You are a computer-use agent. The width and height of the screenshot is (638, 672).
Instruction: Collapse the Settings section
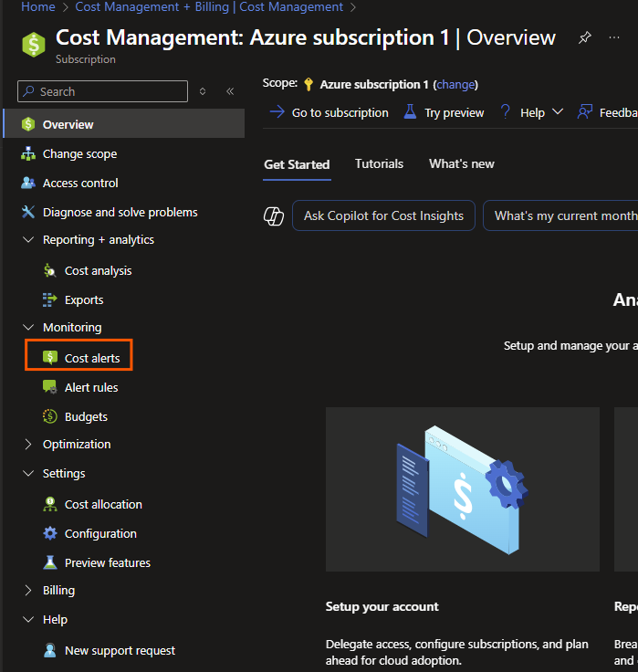(x=28, y=473)
